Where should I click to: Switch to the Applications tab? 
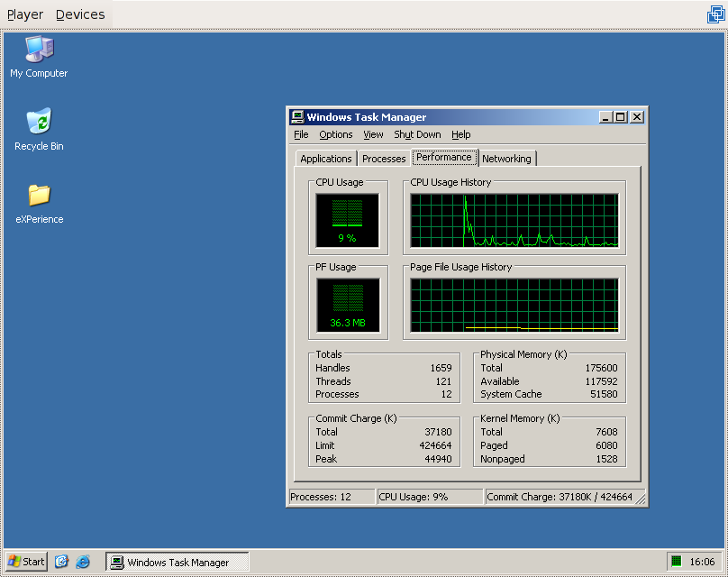[x=326, y=159]
